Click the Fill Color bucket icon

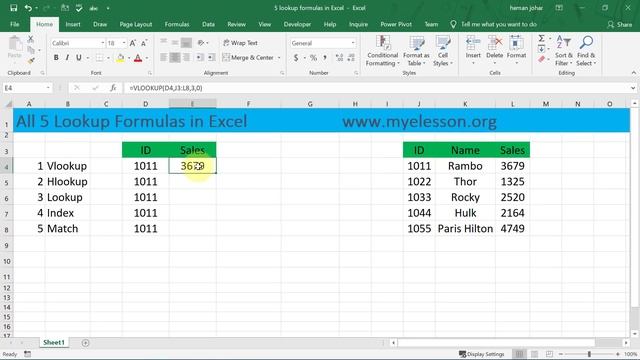click(120, 58)
